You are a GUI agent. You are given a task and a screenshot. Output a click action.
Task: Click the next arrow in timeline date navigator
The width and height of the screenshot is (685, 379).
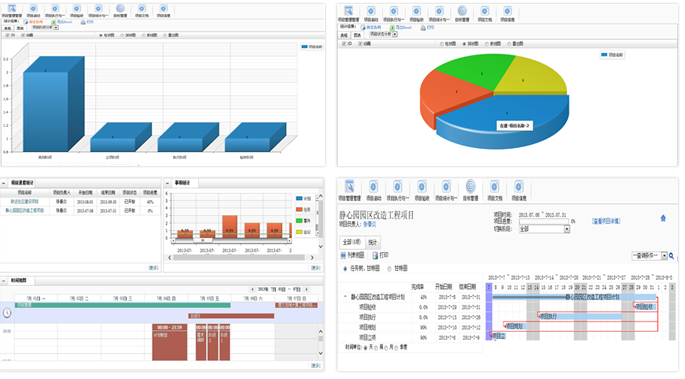[307, 289]
